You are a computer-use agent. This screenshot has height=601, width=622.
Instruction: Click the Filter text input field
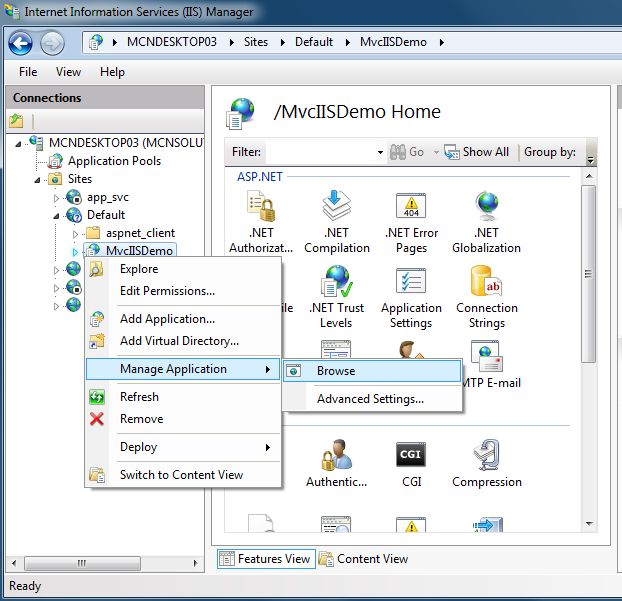(x=320, y=152)
